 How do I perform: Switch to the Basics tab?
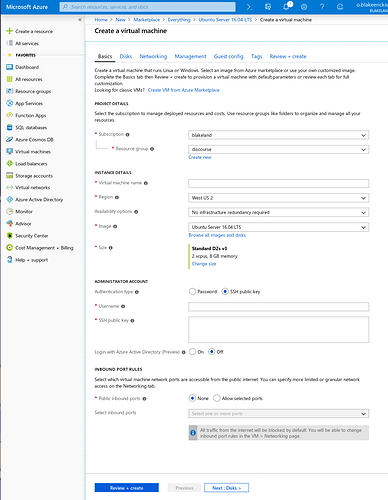point(105,56)
